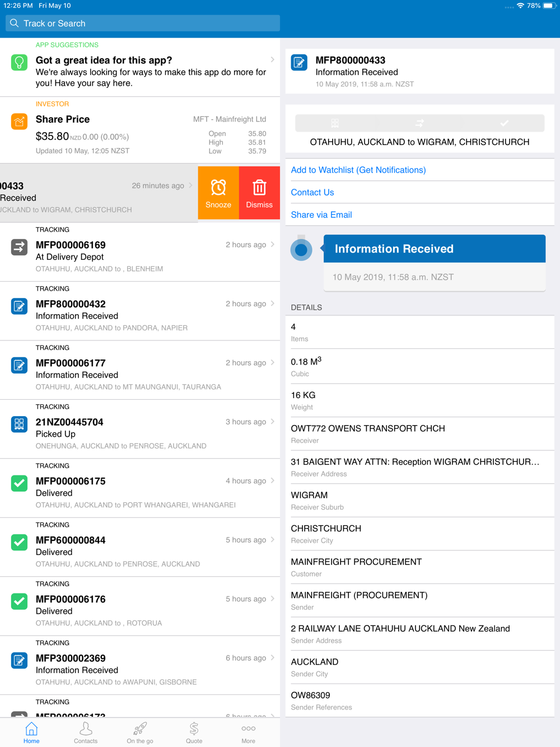Tap the 0.18 M3 cubic detail

pos(420,366)
